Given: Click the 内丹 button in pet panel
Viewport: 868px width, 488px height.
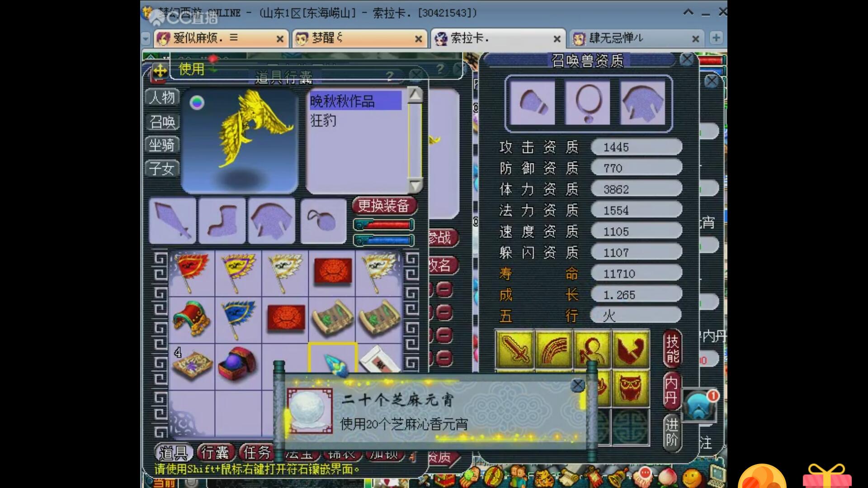Looking at the screenshot, I should tap(672, 390).
